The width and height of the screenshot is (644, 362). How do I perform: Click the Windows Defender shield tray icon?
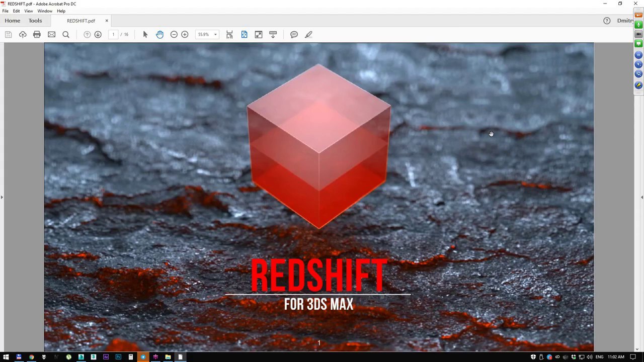533,357
